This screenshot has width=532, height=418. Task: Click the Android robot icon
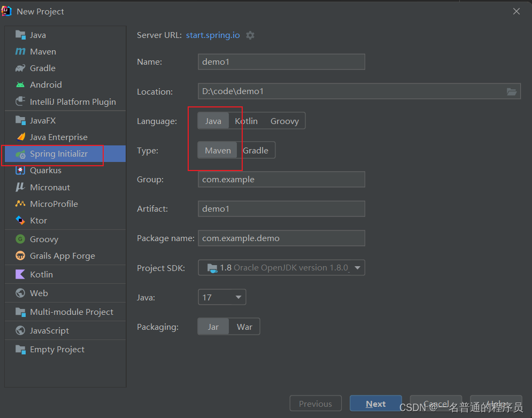point(20,85)
